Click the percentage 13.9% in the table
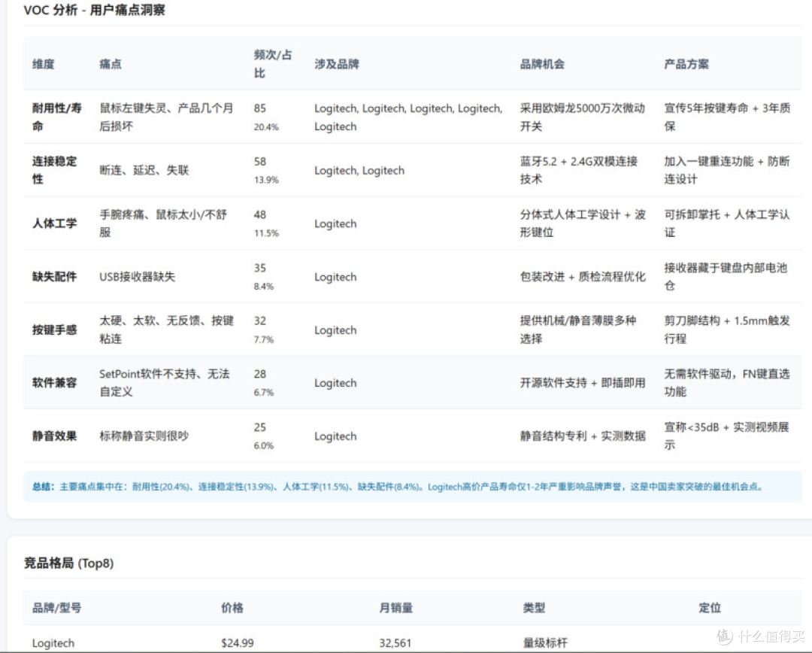 pos(266,180)
